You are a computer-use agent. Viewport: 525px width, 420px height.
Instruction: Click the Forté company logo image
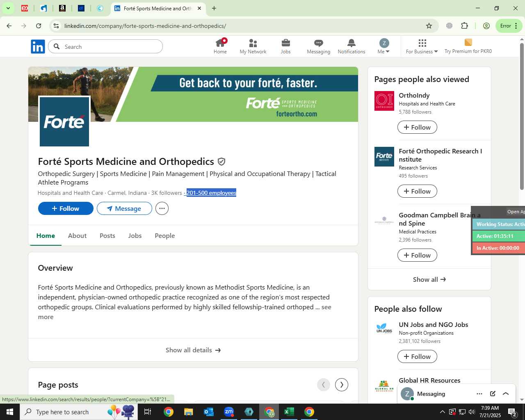pyautogui.click(x=64, y=122)
